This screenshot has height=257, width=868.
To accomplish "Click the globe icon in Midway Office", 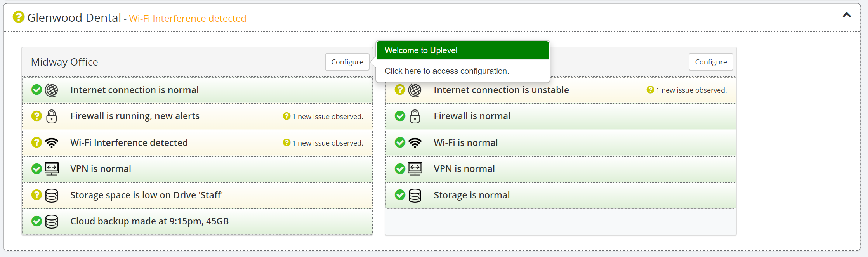I will [52, 90].
